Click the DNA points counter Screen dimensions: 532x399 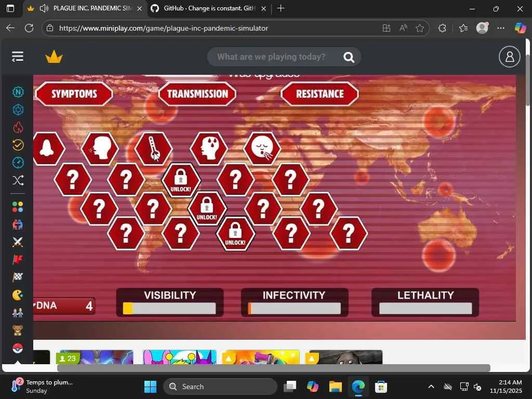point(64,305)
